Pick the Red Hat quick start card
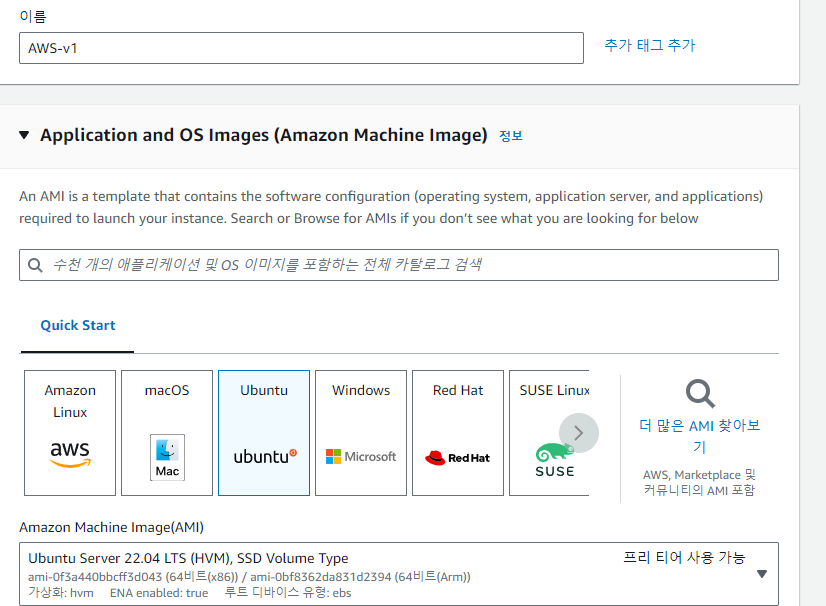The height and width of the screenshot is (606, 826). pos(457,432)
